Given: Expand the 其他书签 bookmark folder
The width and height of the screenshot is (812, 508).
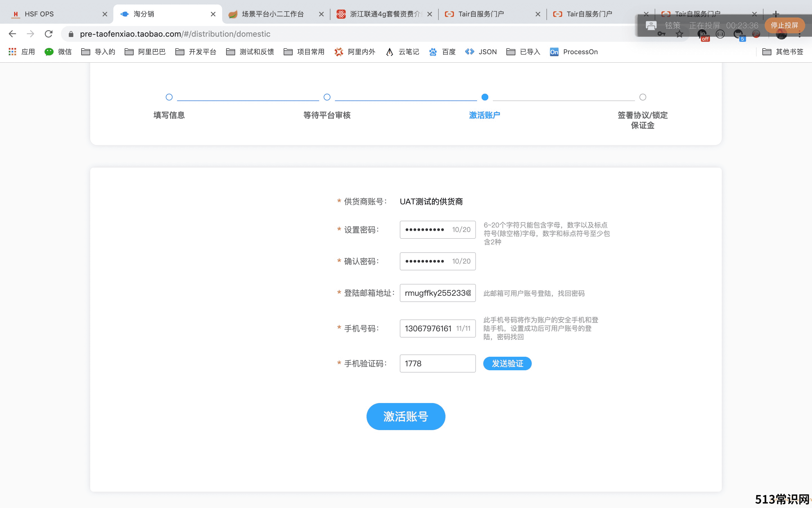Looking at the screenshot, I should click(783, 52).
